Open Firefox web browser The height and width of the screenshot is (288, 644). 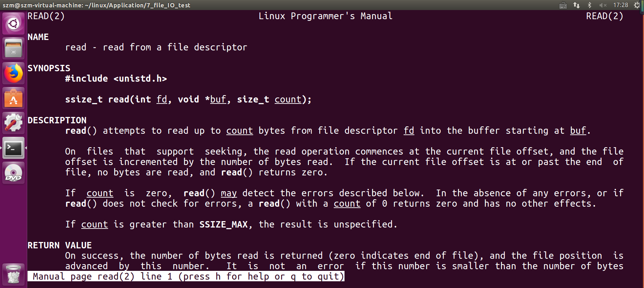13,73
